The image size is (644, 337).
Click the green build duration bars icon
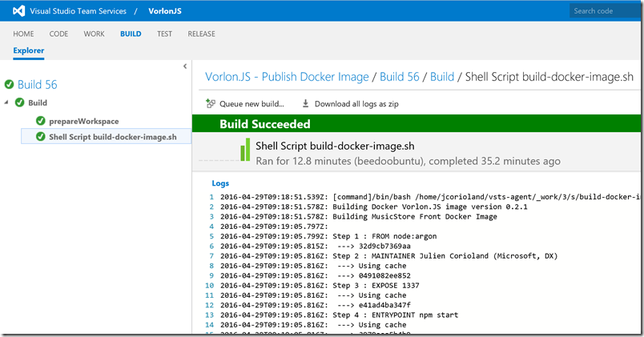click(x=244, y=150)
